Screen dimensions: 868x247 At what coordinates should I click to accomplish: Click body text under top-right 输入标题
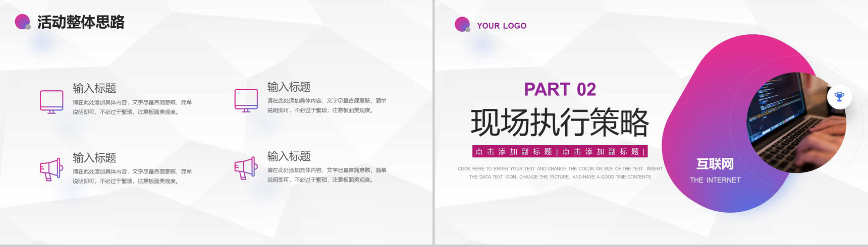pyautogui.click(x=327, y=105)
